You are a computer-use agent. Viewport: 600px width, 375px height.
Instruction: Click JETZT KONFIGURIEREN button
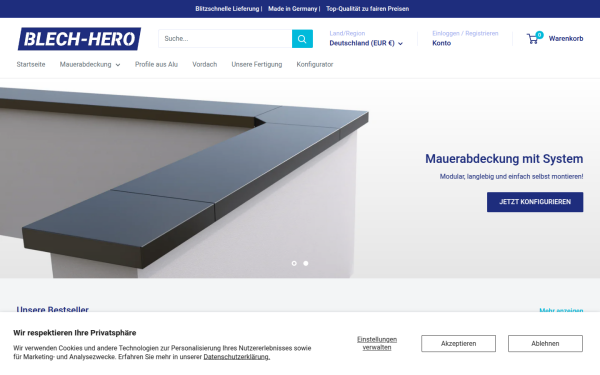point(535,202)
